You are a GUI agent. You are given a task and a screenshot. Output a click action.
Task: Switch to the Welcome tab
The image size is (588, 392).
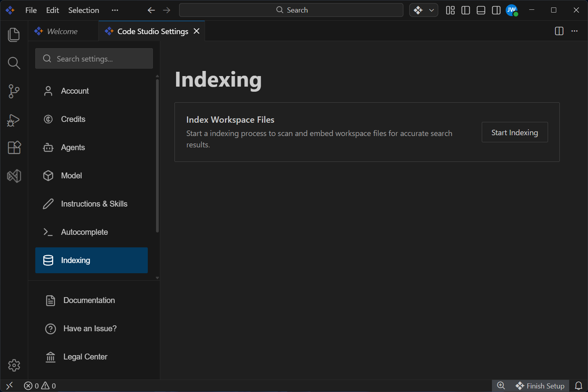click(64, 31)
